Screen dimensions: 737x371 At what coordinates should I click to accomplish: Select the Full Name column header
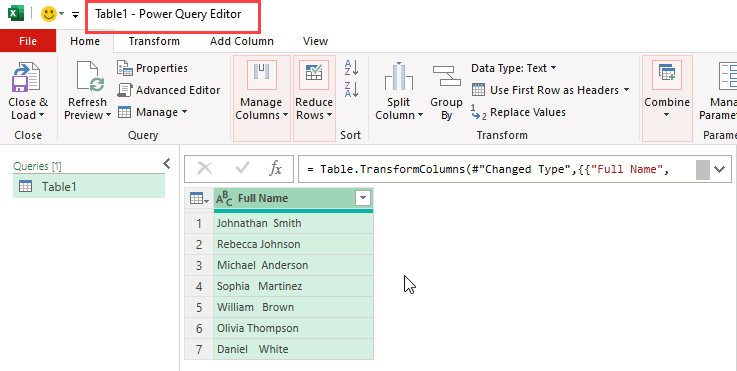pyautogui.click(x=293, y=198)
